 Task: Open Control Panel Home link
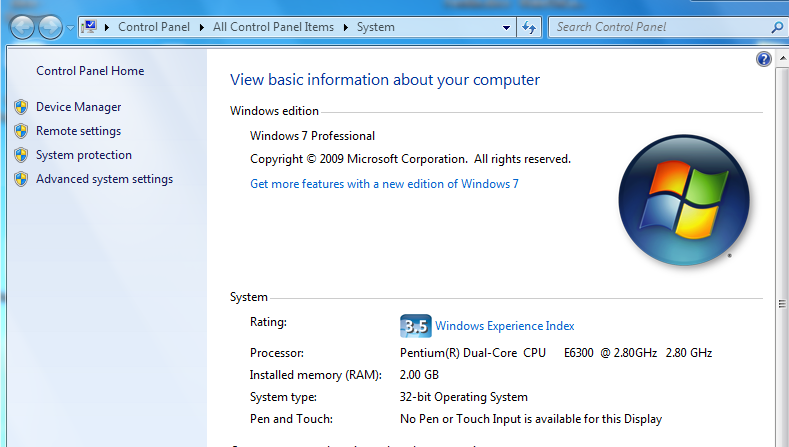[90, 71]
